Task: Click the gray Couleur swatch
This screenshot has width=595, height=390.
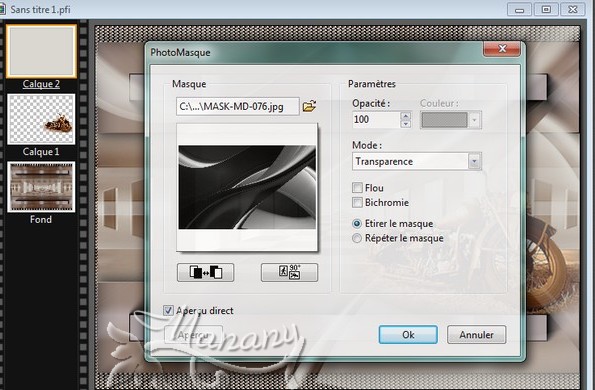Action: [444, 120]
